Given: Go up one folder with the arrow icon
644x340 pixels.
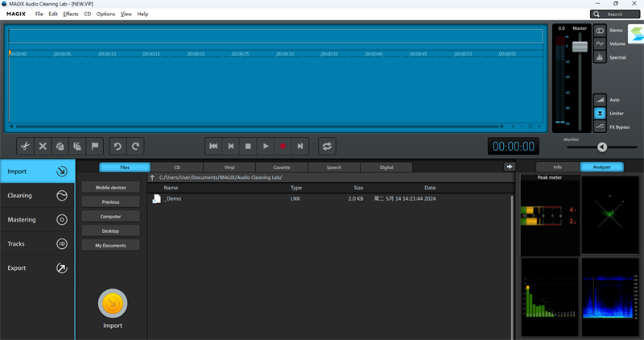Looking at the screenshot, I should coord(152,177).
